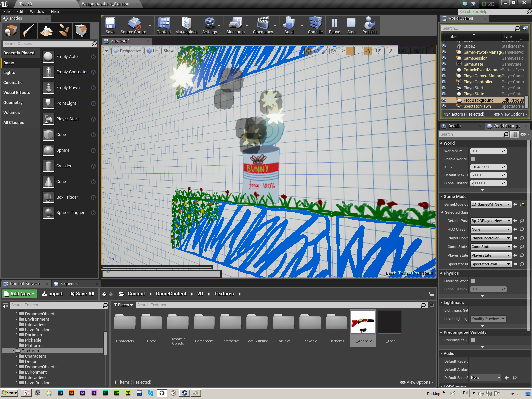Select Visual Effects category
This screenshot has height=399, width=532.
pyautogui.click(x=17, y=93)
